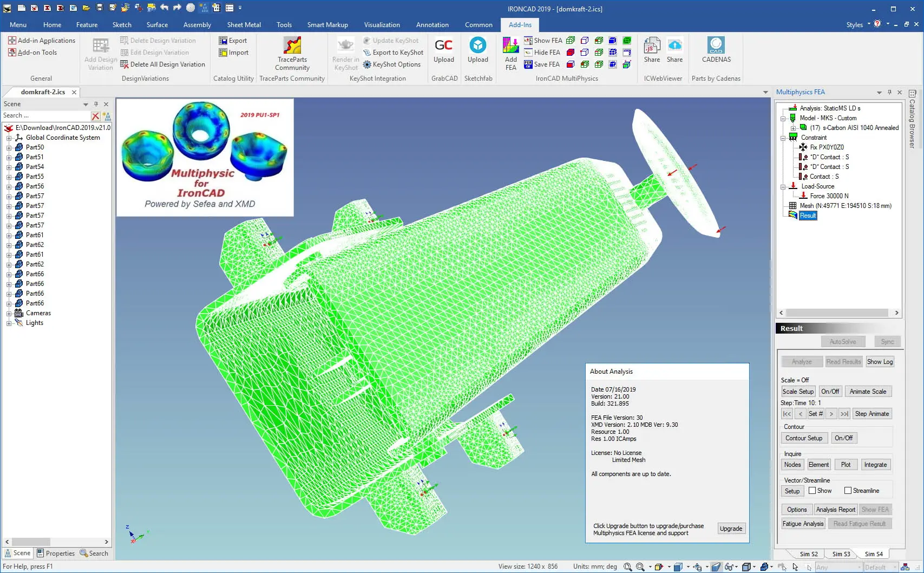Image resolution: width=924 pixels, height=573 pixels.
Task: Pin the Scene panel
Action: tap(96, 104)
